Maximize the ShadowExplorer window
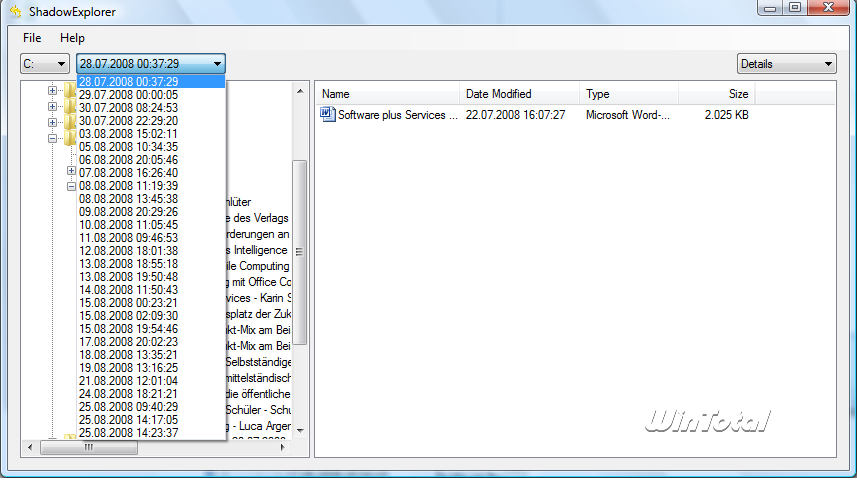857x480 pixels. [795, 8]
